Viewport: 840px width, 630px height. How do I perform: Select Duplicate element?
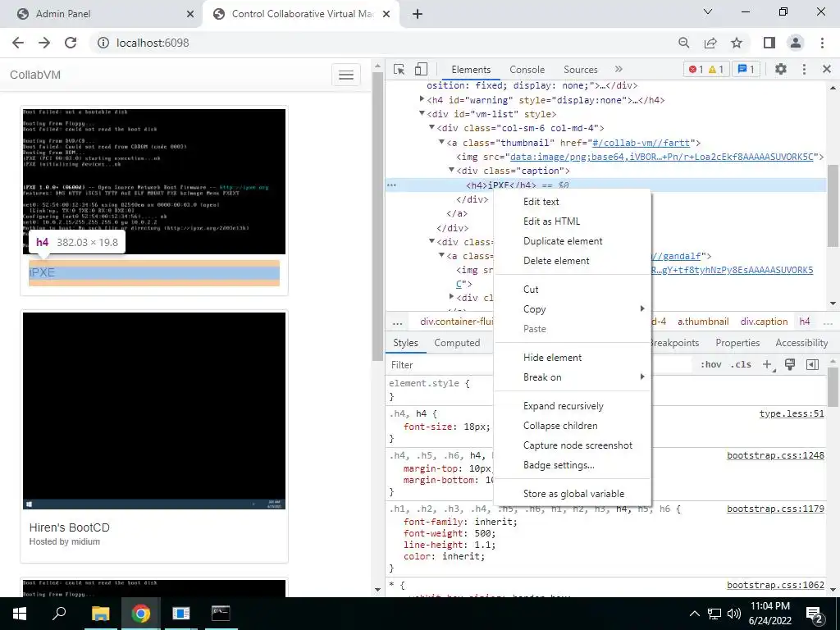pos(572,241)
